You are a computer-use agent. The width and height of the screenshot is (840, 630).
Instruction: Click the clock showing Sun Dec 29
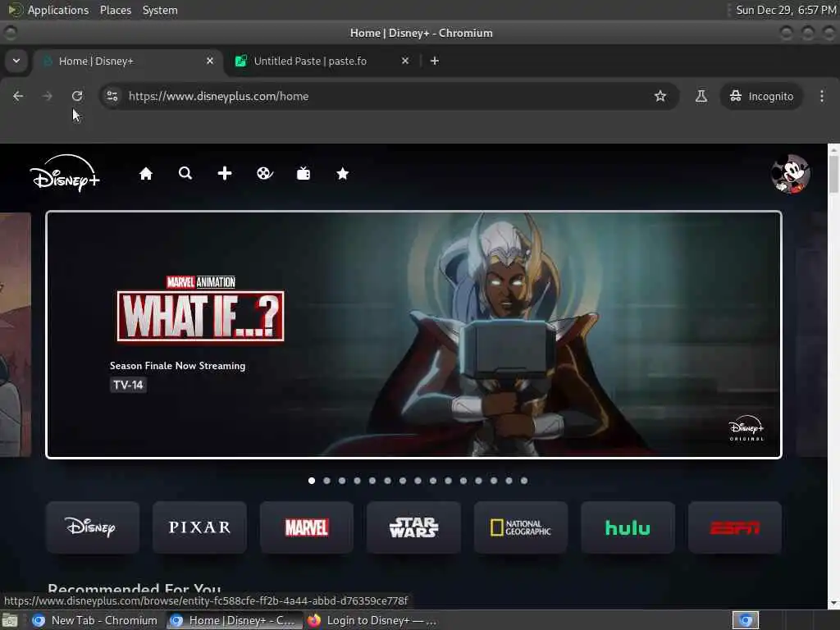pos(786,10)
